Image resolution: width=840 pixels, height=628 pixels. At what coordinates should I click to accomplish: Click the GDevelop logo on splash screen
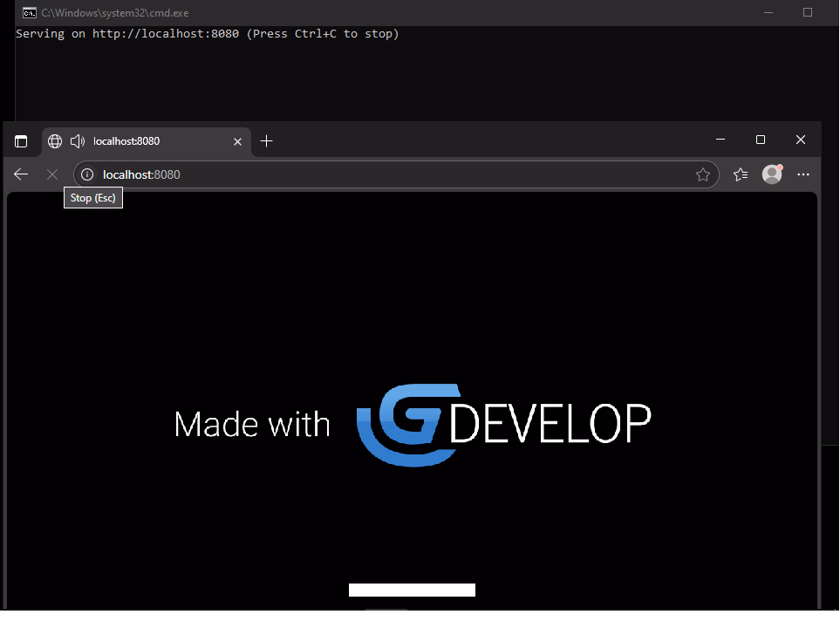(x=503, y=424)
